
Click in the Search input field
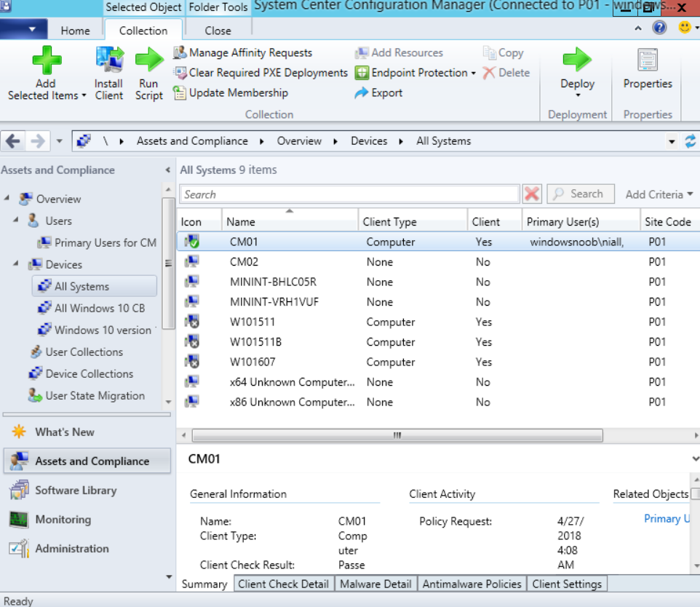pos(349,194)
